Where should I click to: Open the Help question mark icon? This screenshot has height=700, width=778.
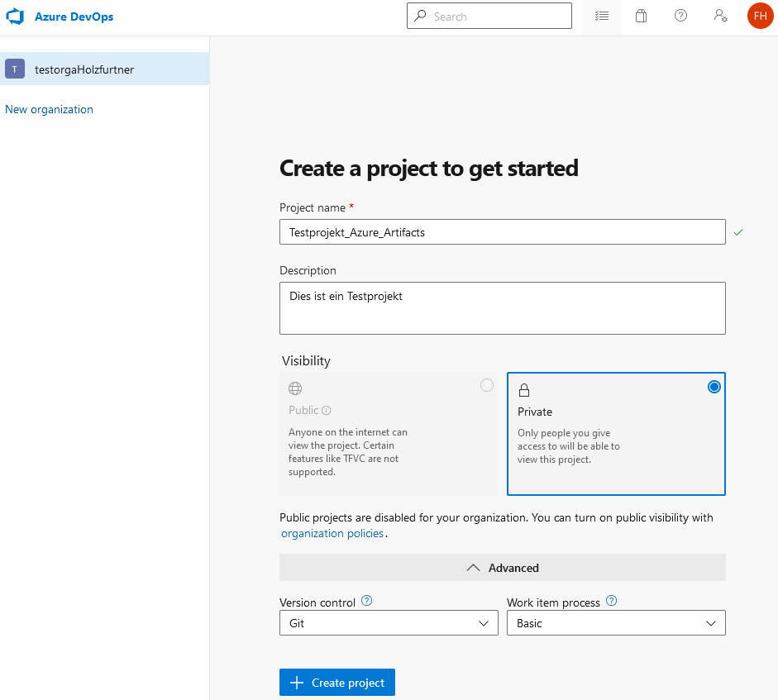click(680, 17)
